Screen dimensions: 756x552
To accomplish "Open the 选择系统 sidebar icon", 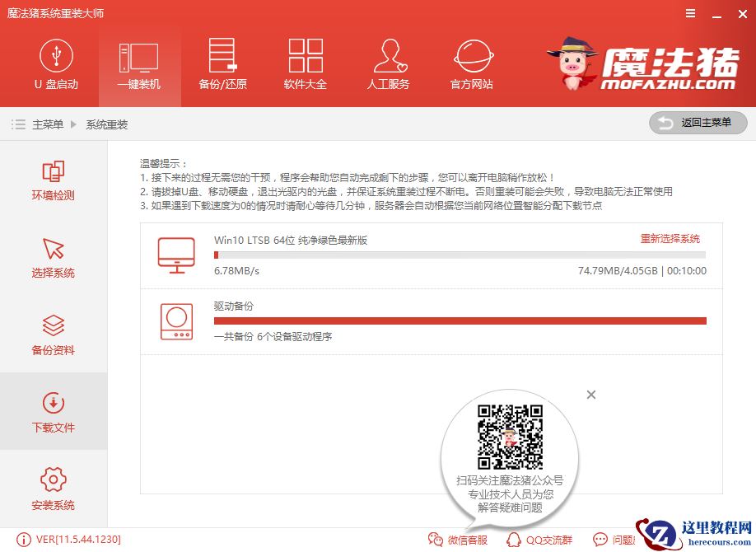I will tap(53, 258).
